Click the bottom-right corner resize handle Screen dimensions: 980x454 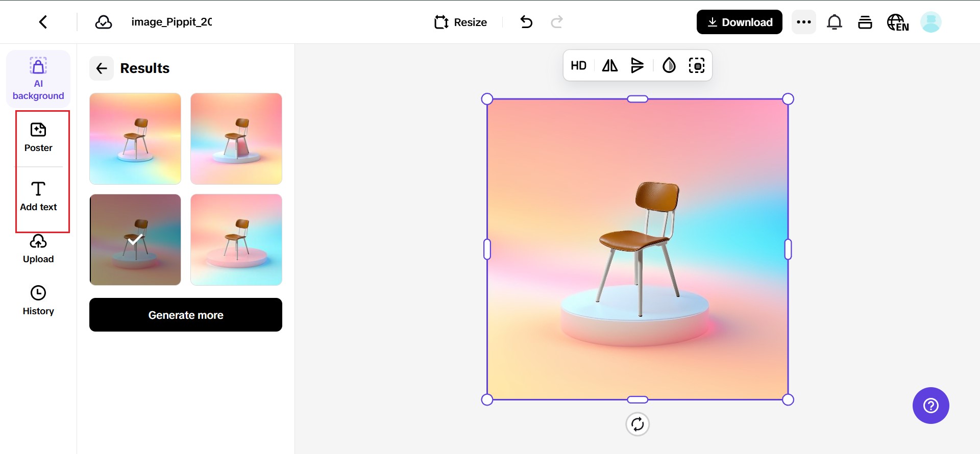pyautogui.click(x=788, y=399)
